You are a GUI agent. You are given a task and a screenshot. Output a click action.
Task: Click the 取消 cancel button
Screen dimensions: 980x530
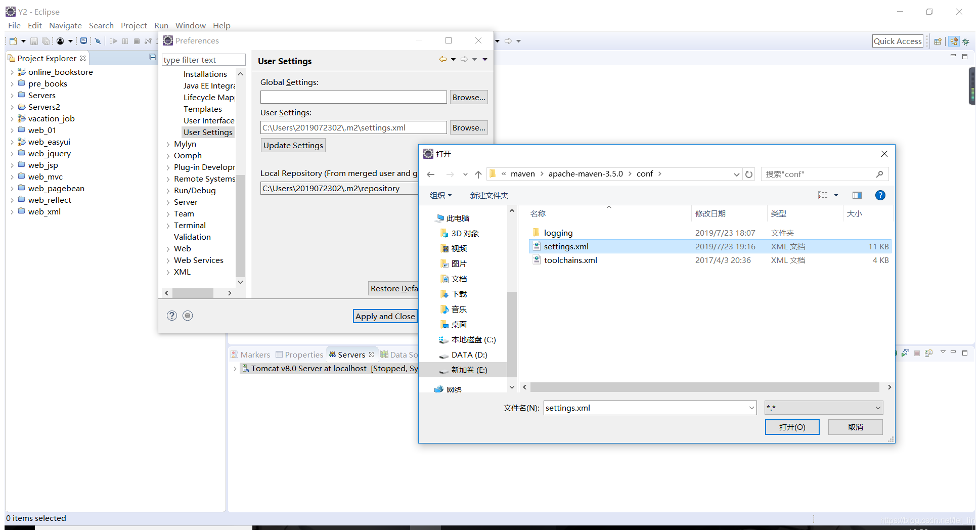point(855,427)
